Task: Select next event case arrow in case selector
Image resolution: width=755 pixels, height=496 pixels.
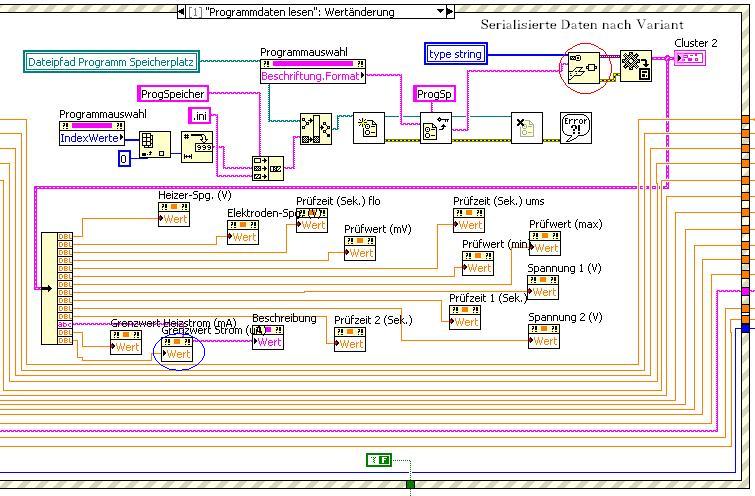Action: 450,12
